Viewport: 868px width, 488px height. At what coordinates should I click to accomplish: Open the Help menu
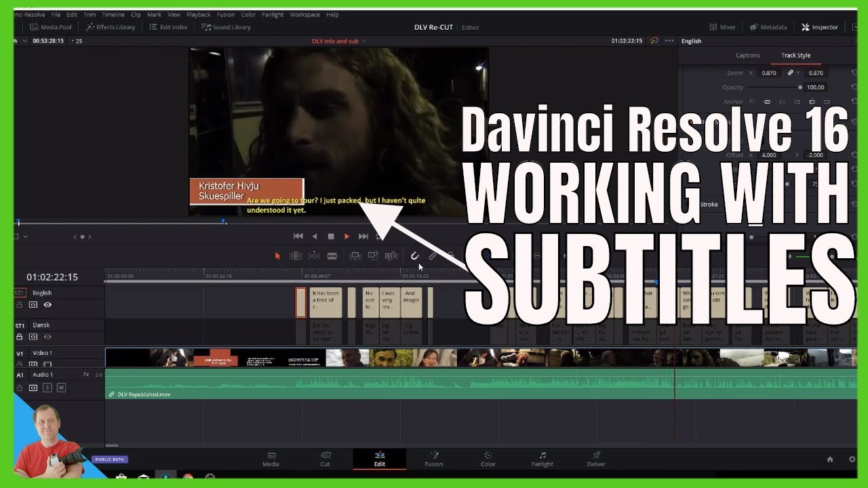[x=332, y=14]
